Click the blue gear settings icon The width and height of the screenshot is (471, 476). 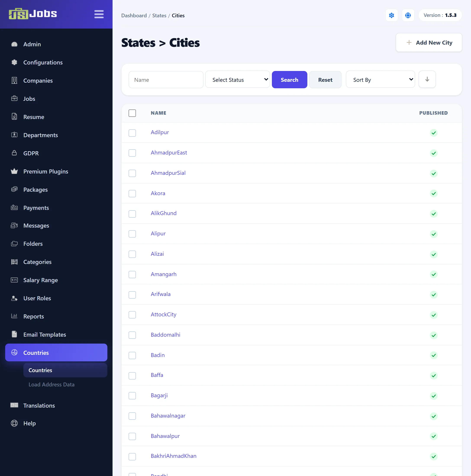coord(391,15)
